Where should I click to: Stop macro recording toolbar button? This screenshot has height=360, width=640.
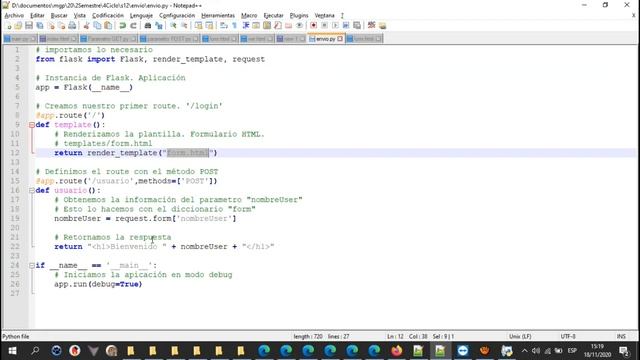[324, 26]
